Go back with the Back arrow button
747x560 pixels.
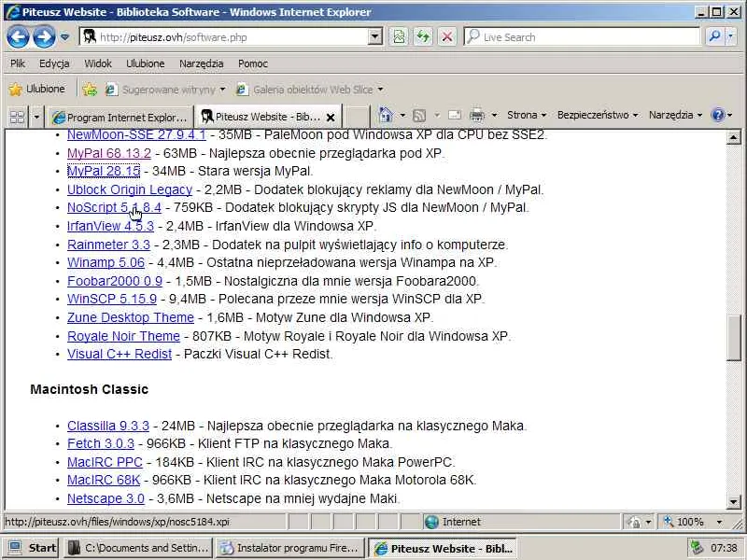click(18, 36)
